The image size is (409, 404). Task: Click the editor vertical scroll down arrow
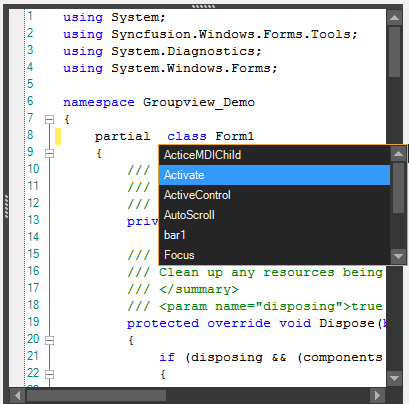click(x=394, y=378)
